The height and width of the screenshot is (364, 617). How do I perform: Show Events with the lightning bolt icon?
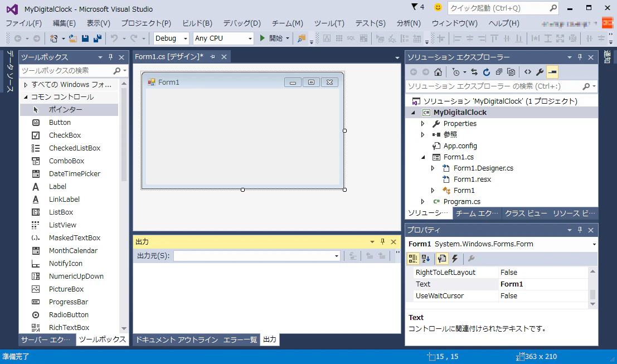point(455,259)
